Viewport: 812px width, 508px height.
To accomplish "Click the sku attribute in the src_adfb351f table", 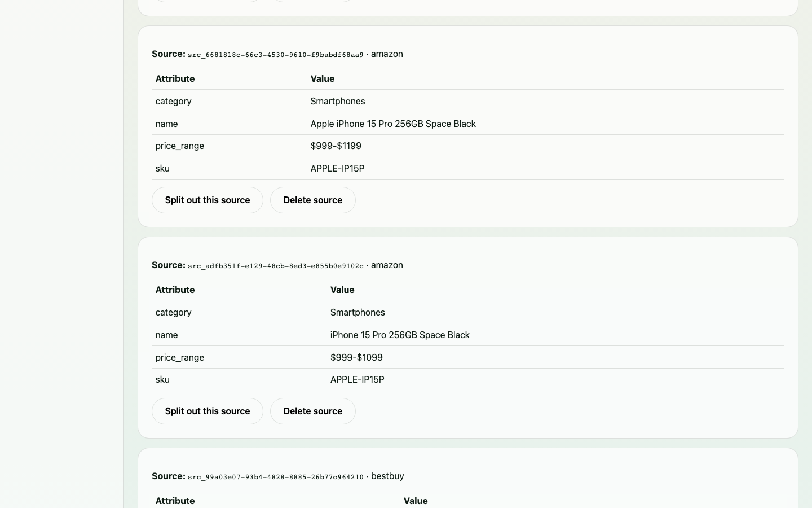I will tap(162, 379).
